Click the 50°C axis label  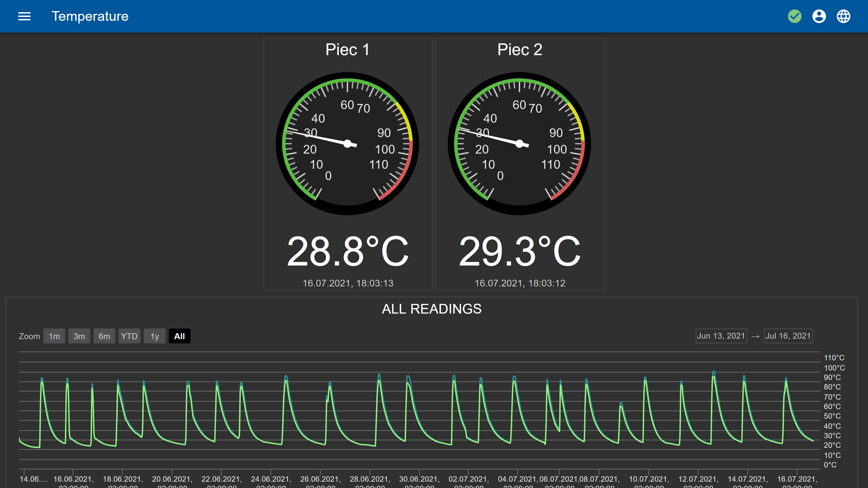pyautogui.click(x=832, y=416)
